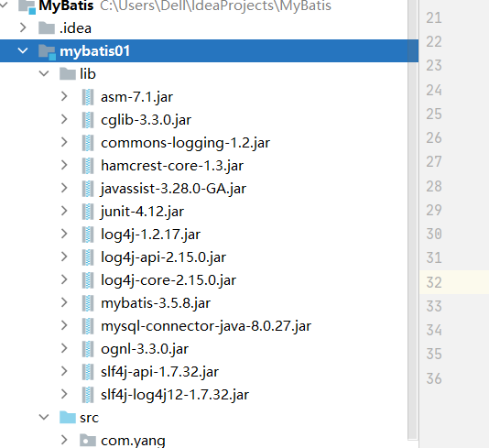Select slf4j-api-1.7.32.jar file name

point(159,372)
